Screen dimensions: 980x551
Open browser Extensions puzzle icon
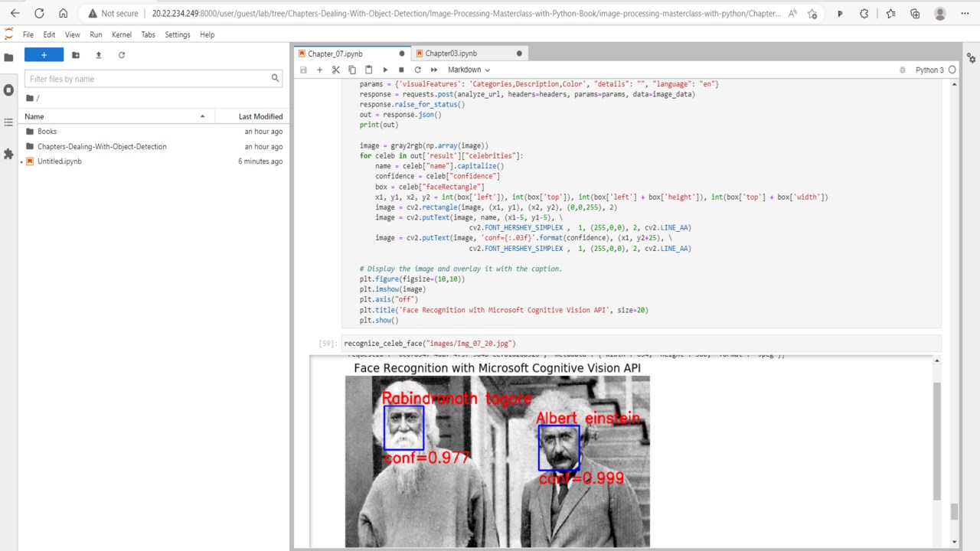tap(864, 13)
